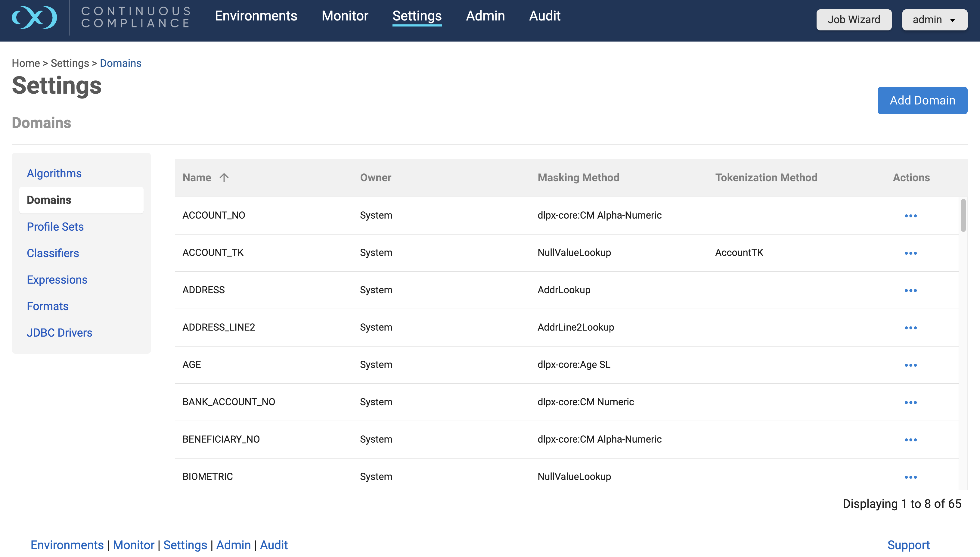The image size is (980, 557).
Task: Click the Delphix infinity logo icon
Action: point(34,17)
